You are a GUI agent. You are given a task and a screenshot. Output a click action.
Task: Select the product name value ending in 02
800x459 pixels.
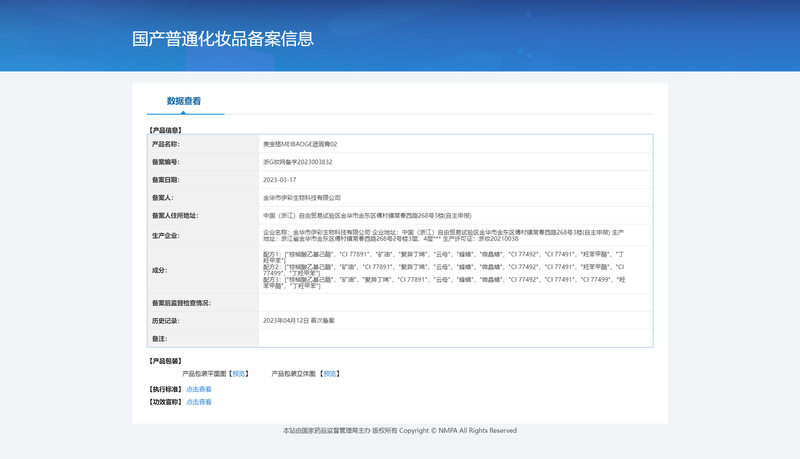click(x=300, y=144)
